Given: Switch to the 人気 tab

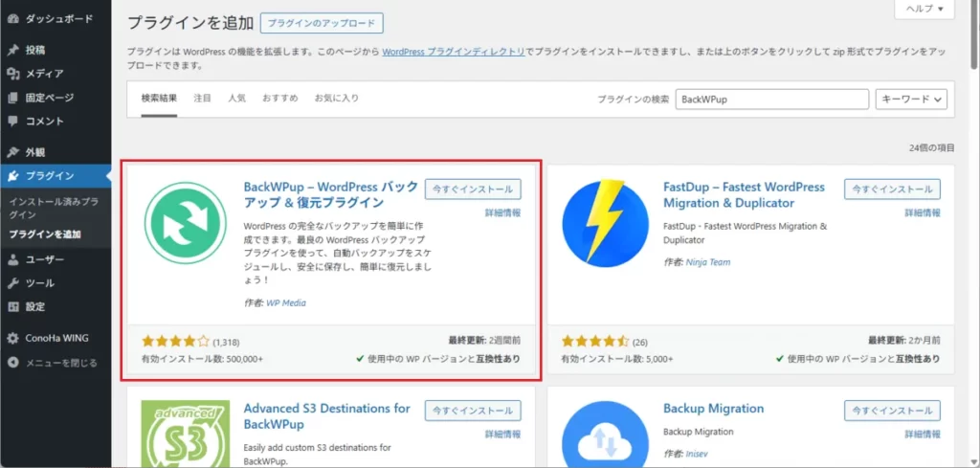Looking at the screenshot, I should click(x=237, y=99).
